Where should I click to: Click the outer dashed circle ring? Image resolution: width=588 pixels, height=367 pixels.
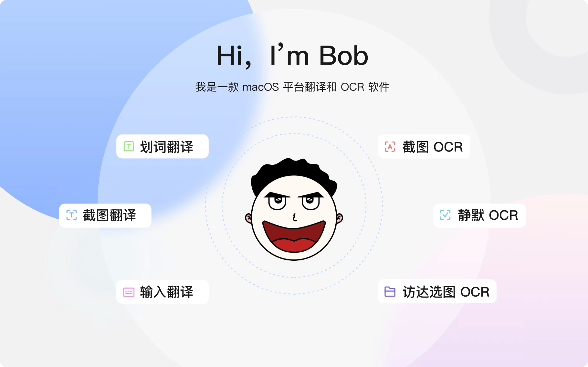point(294,117)
